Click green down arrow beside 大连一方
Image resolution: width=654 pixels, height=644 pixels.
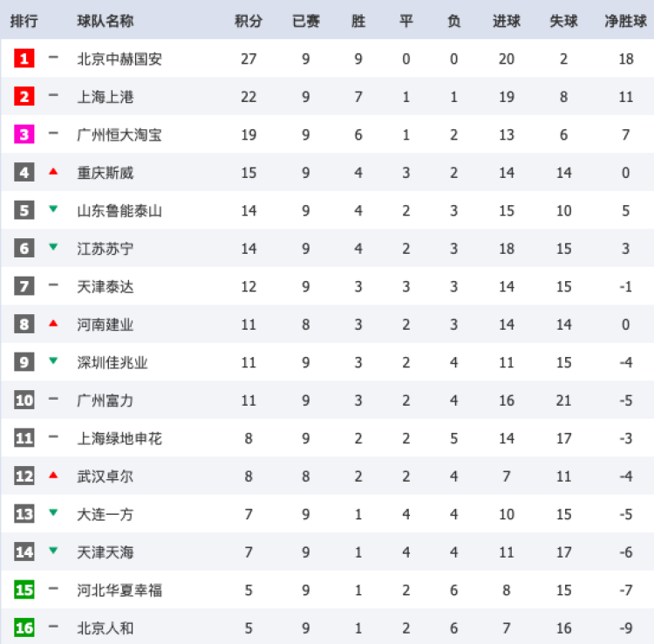click(53, 513)
